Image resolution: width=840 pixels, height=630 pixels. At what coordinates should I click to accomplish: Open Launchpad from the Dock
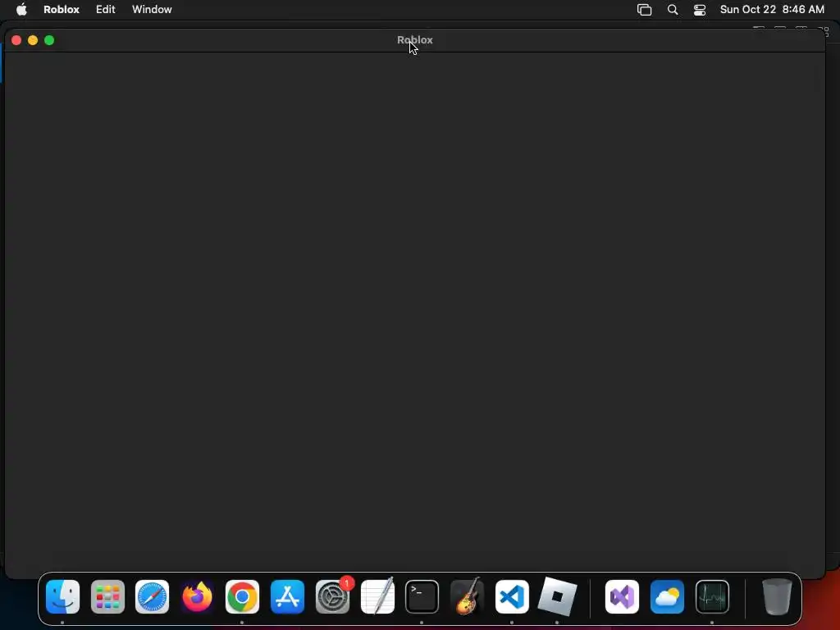click(107, 596)
